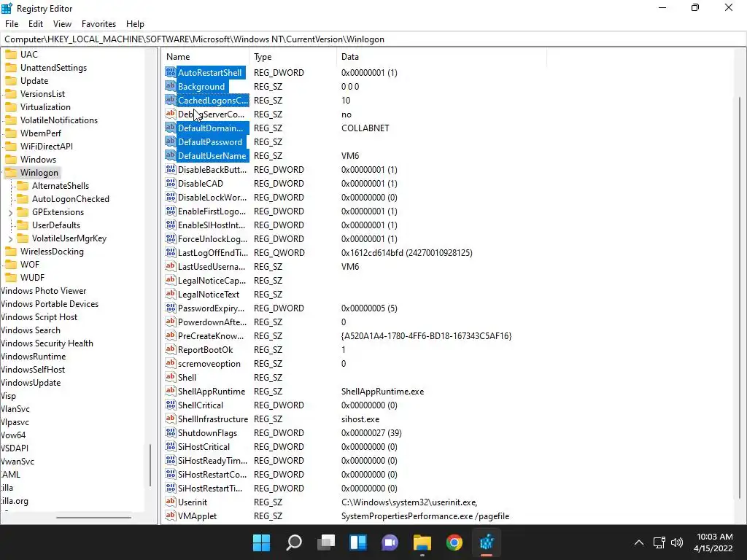Select the EnableFirstLogonAnimation value row
This screenshot has height=560, width=747.
click(x=212, y=211)
